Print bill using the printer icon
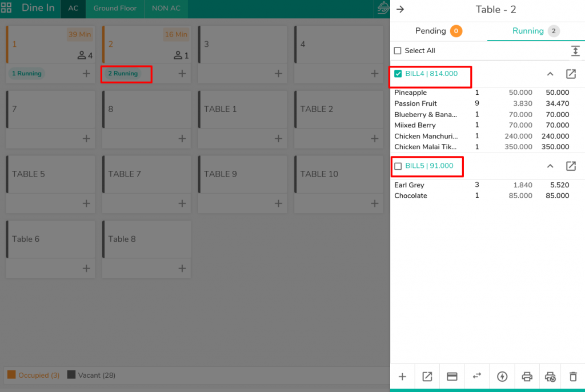585x392 pixels. pos(527,377)
